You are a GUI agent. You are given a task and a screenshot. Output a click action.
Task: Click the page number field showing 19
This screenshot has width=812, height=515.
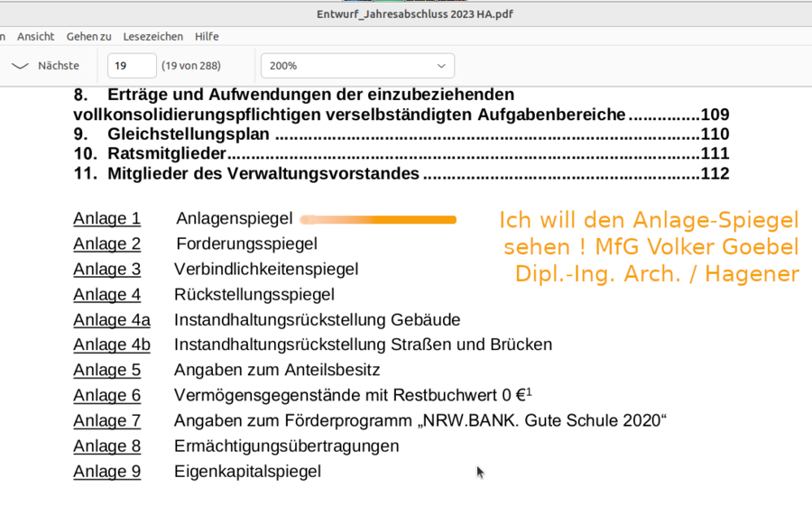(131, 66)
